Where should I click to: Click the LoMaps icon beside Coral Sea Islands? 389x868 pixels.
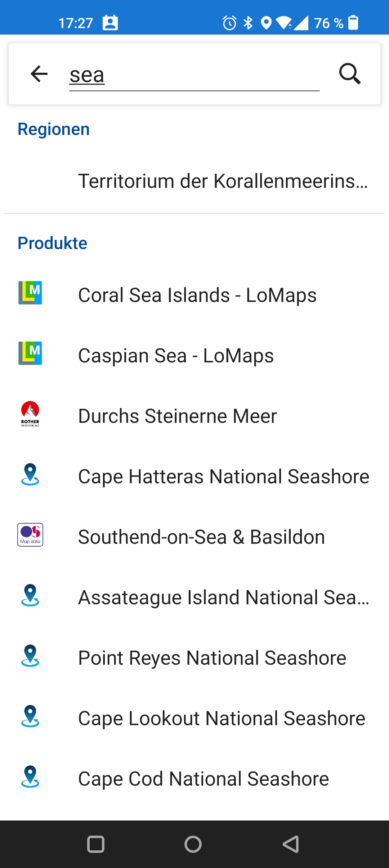click(x=30, y=293)
